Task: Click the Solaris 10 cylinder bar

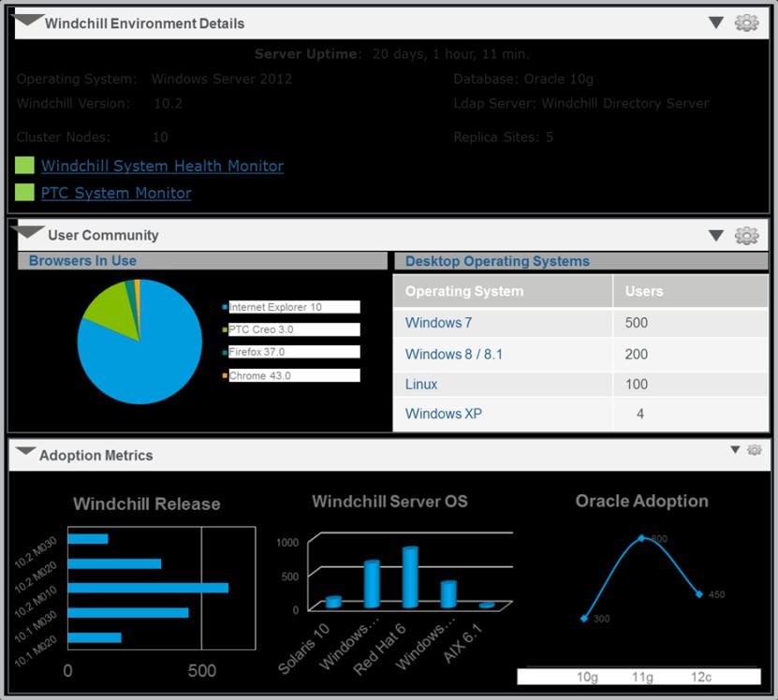Action: (x=333, y=602)
